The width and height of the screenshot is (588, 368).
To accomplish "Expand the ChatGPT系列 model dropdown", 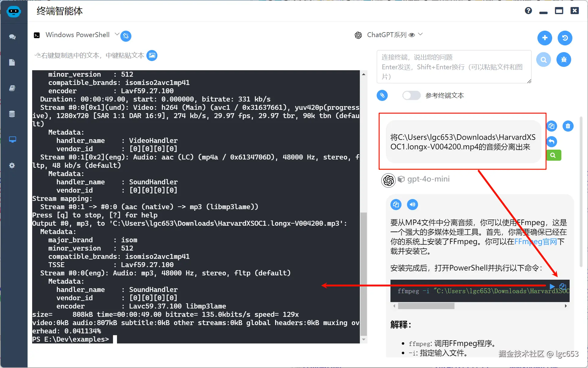I will (x=420, y=34).
